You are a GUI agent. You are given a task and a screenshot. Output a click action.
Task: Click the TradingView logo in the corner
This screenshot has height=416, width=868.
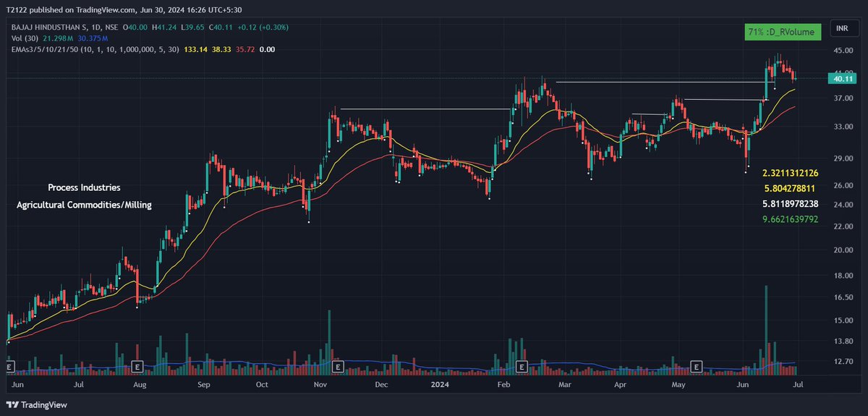[x=36, y=404]
